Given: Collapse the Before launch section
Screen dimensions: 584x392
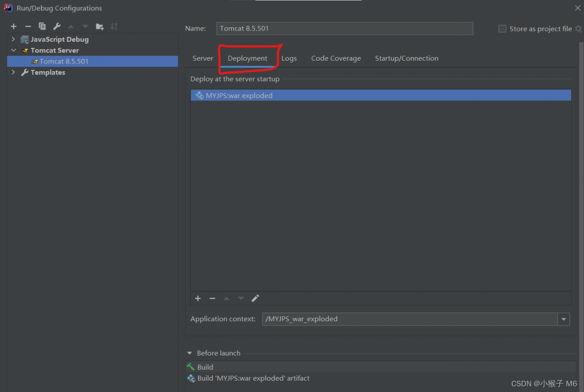Looking at the screenshot, I should pos(190,353).
